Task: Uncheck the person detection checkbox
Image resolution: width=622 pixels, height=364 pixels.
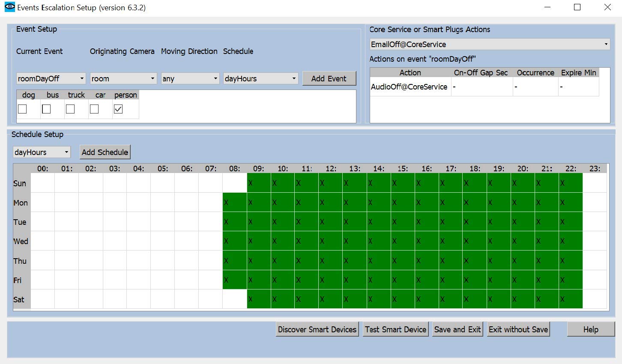Action: click(118, 109)
